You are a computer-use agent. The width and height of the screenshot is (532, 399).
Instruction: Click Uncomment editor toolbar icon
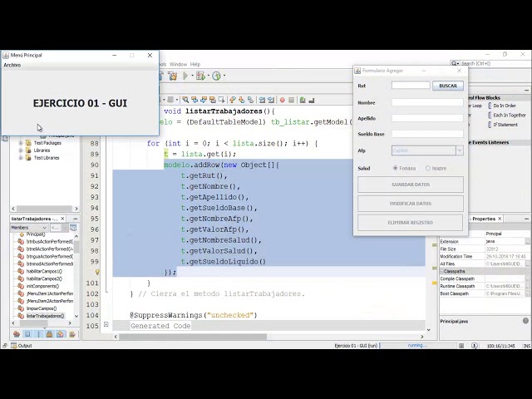[x=312, y=100]
